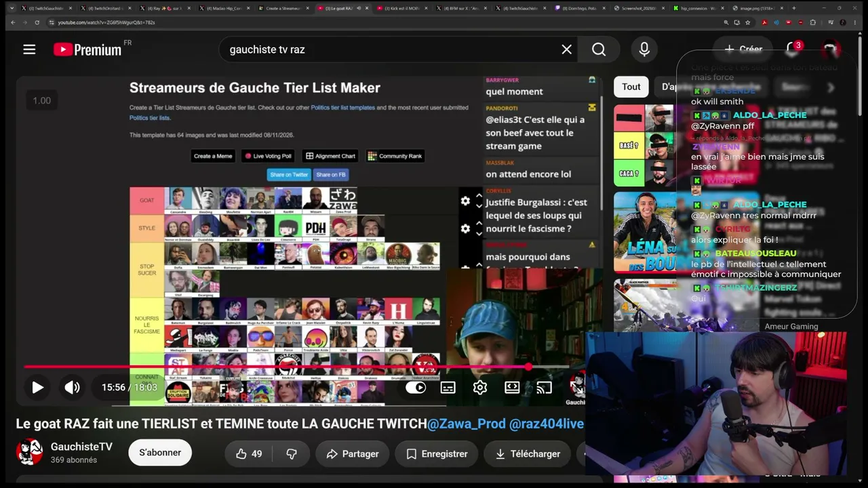The width and height of the screenshot is (868, 488).
Task: Enter fullscreen on the video player
Action: click(x=576, y=388)
